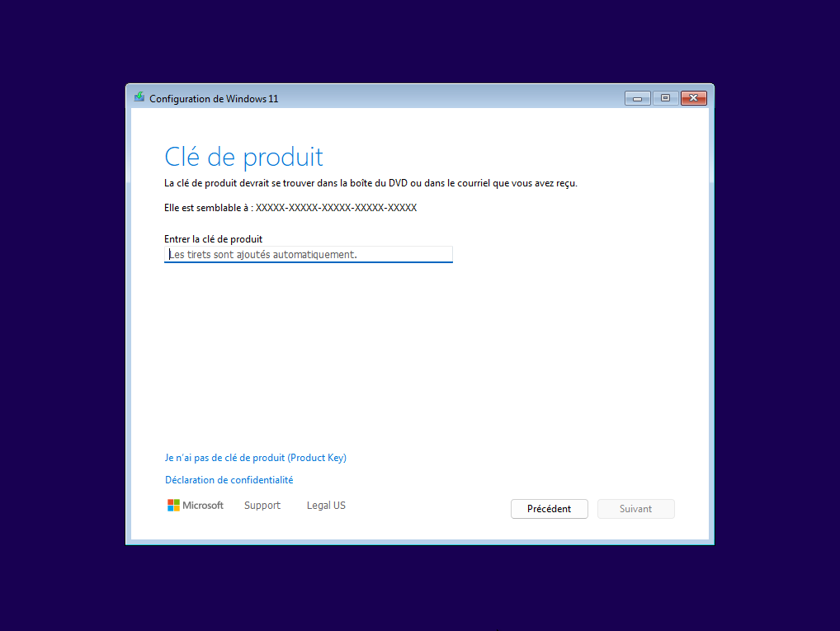
Task: Click the "Clé de produit" heading
Action: (243, 157)
